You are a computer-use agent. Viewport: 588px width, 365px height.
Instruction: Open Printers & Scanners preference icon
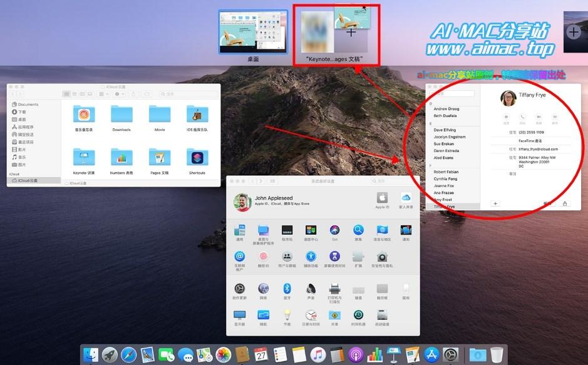pyautogui.click(x=334, y=289)
